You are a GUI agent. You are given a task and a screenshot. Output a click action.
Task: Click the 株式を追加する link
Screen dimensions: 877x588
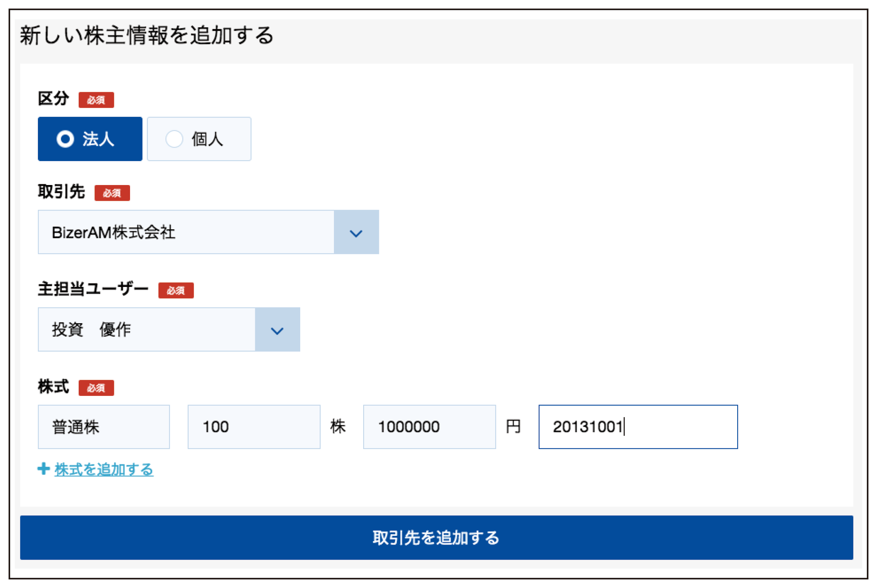coord(104,470)
